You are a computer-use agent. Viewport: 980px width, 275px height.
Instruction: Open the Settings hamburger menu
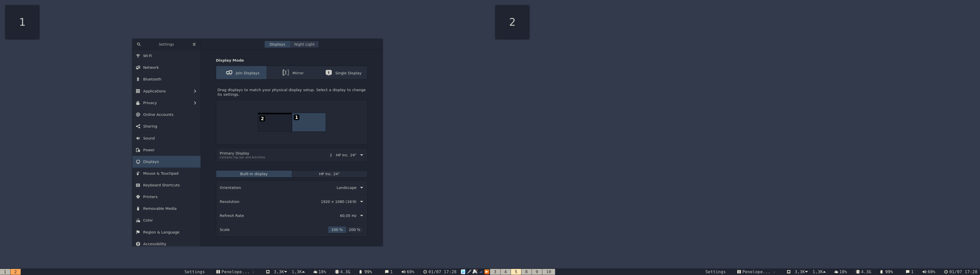(x=194, y=45)
